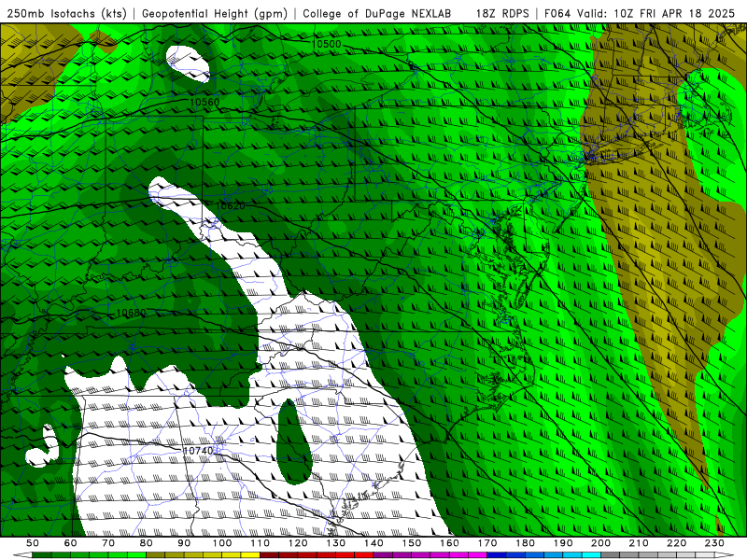The width and height of the screenshot is (747, 560).
Task: Click the 10620 height contour label
Action: pyautogui.click(x=231, y=205)
